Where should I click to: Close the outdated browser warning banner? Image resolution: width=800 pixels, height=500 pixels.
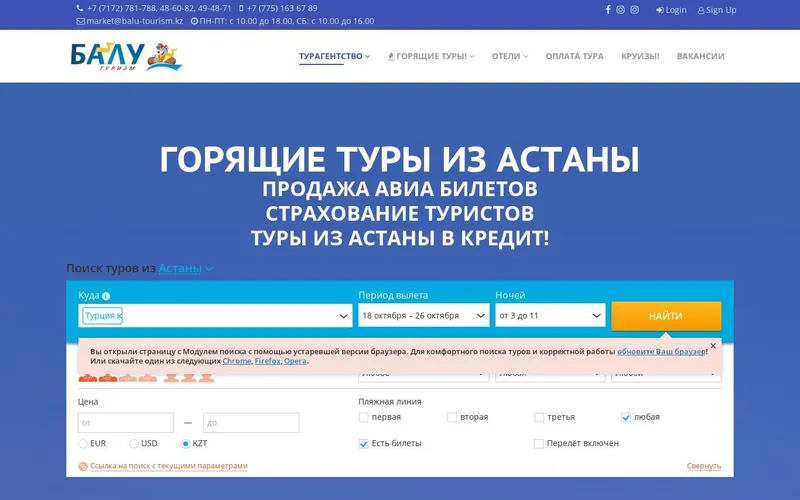coord(713,346)
